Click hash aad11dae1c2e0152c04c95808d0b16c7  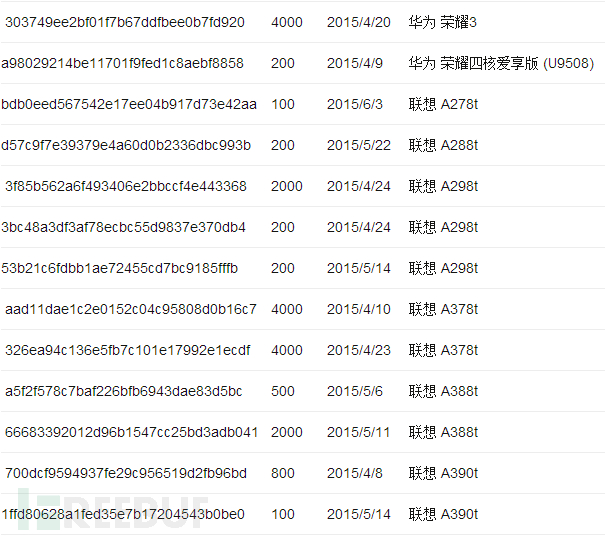click(131, 309)
